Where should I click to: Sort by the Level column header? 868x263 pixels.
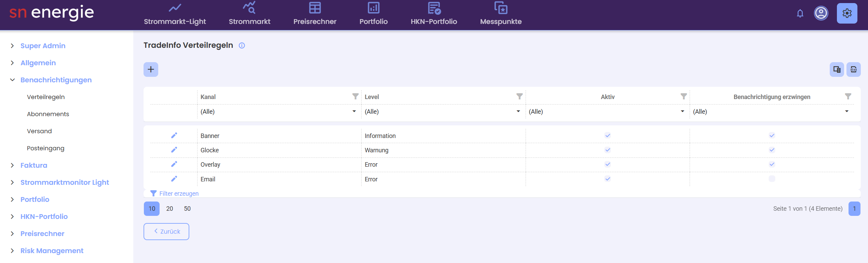click(372, 97)
